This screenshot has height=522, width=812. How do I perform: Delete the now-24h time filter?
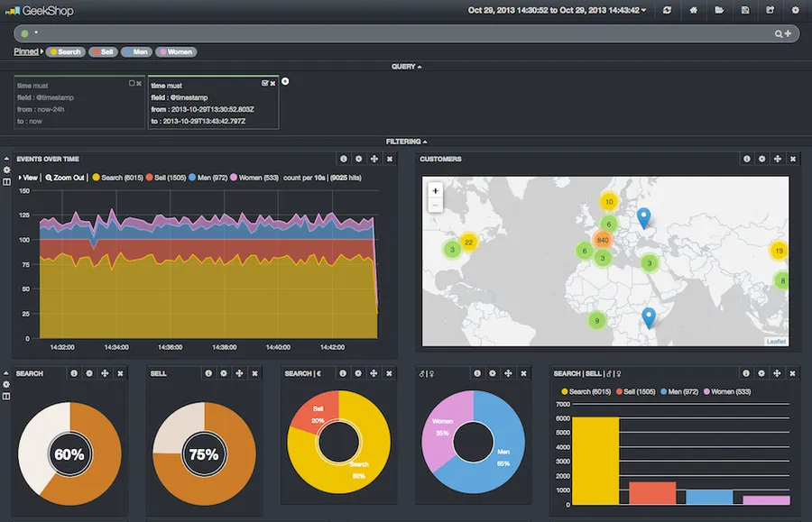[x=139, y=83]
